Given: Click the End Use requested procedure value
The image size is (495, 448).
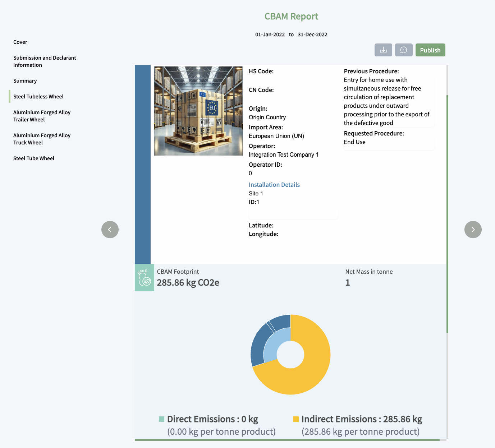Looking at the screenshot, I should click(x=355, y=142).
